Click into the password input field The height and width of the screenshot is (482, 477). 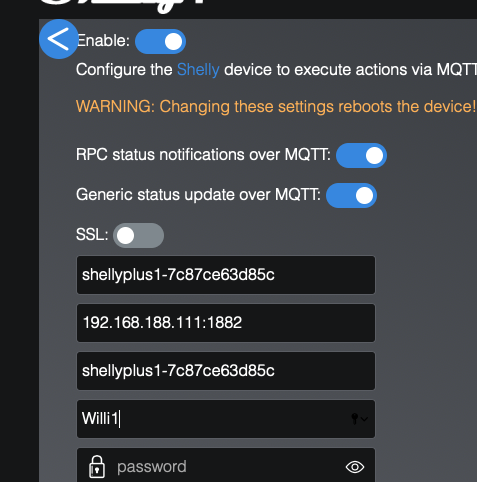226,465
